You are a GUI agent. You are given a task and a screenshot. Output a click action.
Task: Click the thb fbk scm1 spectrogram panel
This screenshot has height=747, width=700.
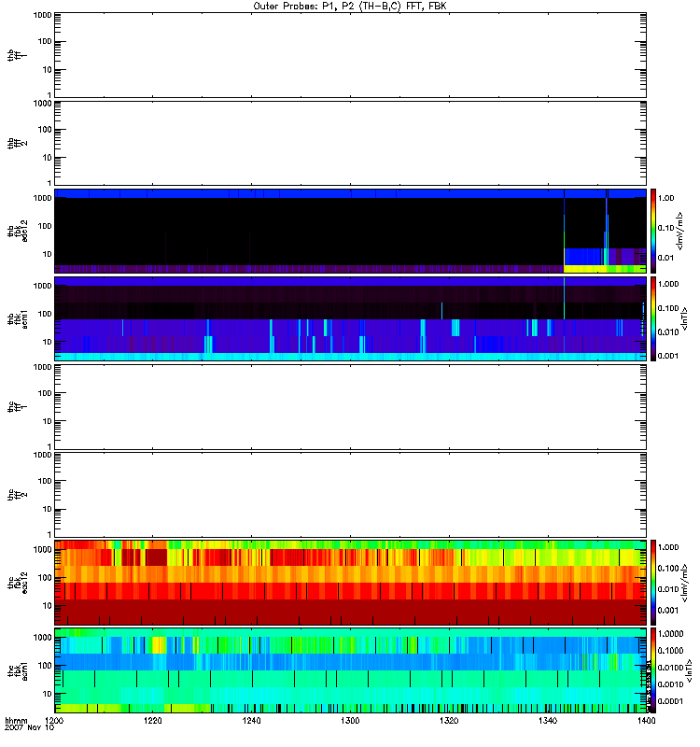(x=350, y=318)
